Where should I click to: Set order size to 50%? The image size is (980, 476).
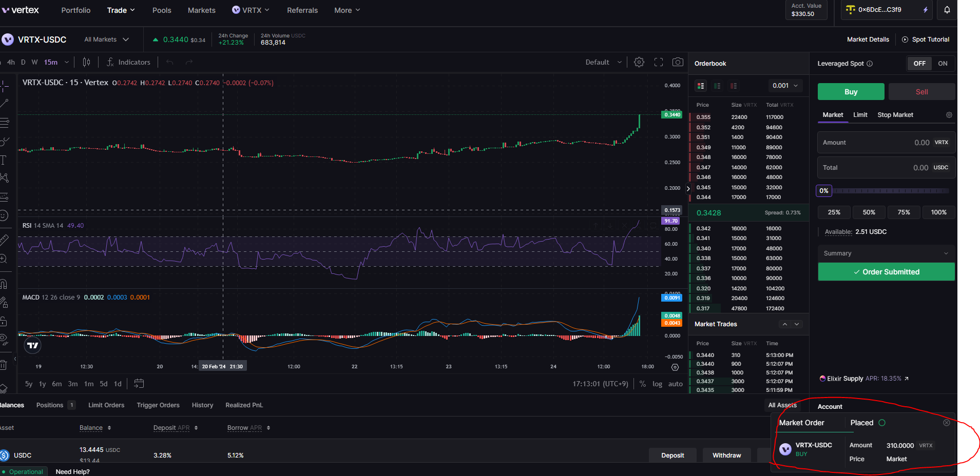[x=869, y=212]
